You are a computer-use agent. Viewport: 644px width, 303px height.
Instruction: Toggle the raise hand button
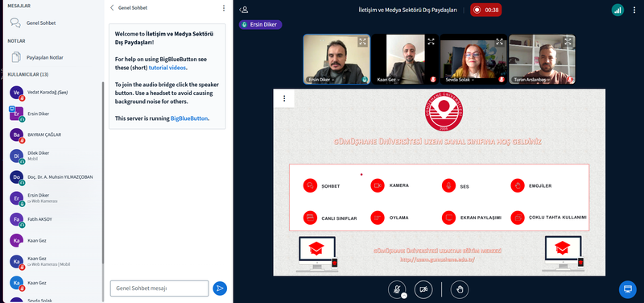(460, 289)
